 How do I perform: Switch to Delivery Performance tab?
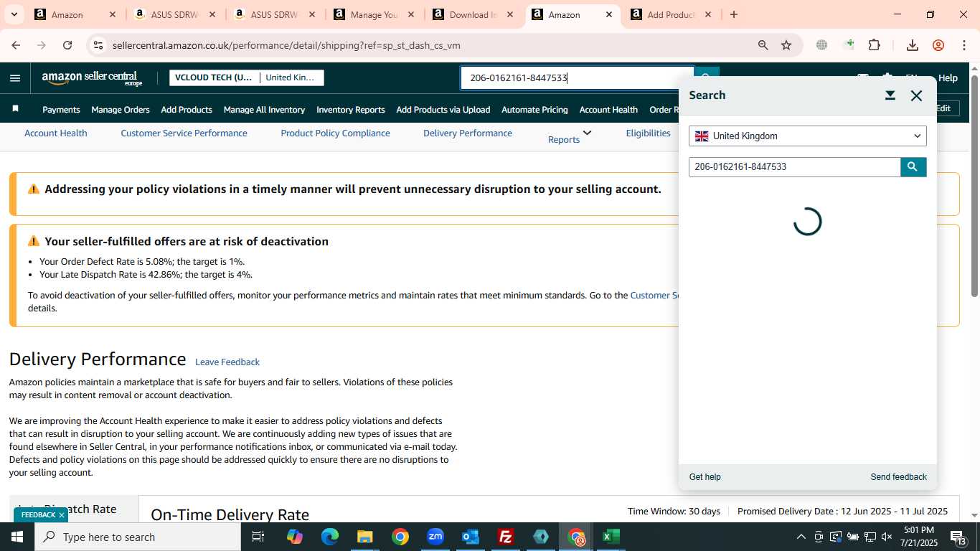pyautogui.click(x=468, y=133)
